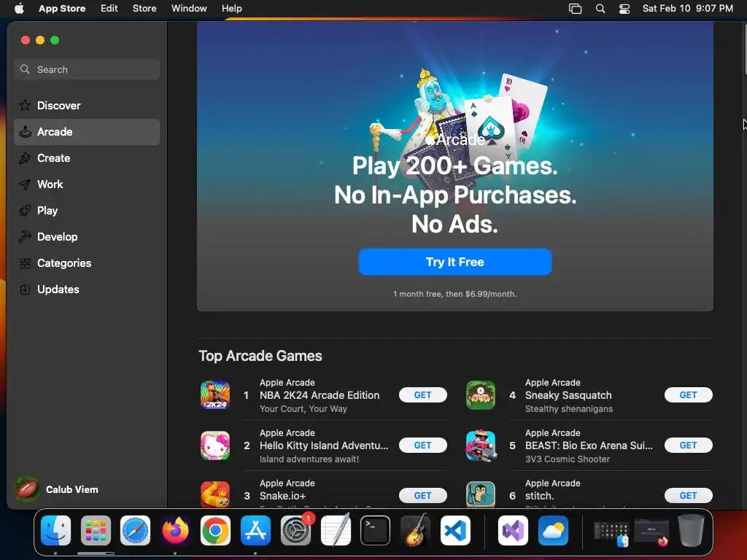Click the stitch. app icon

pos(480,494)
